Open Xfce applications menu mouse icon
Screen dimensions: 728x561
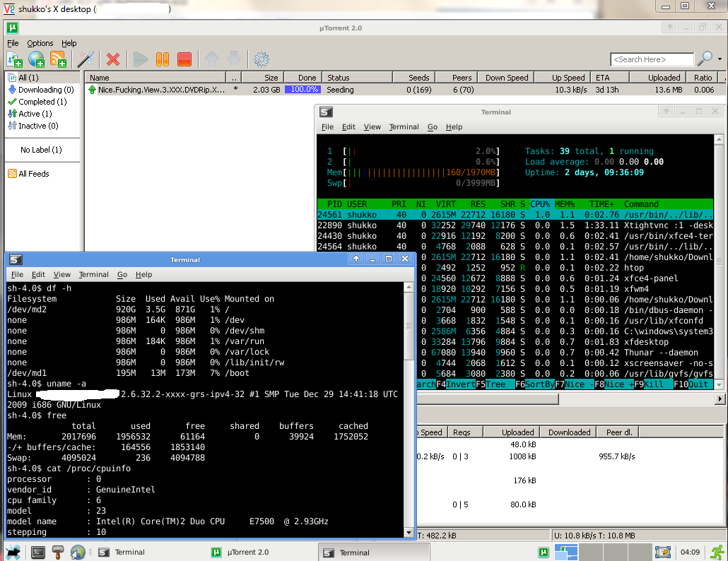click(13, 553)
